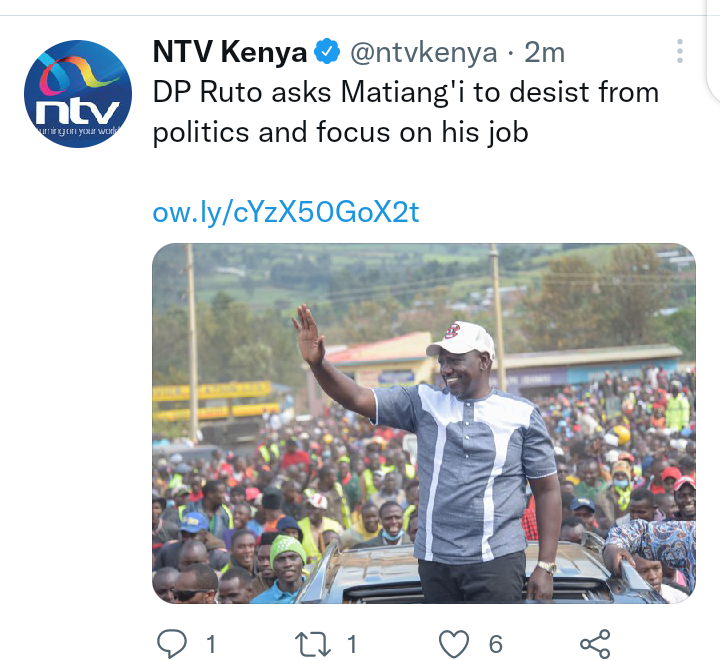This screenshot has height=661, width=720.
Task: Open the NTV Kenya profile avatar
Action: pyautogui.click(x=78, y=94)
